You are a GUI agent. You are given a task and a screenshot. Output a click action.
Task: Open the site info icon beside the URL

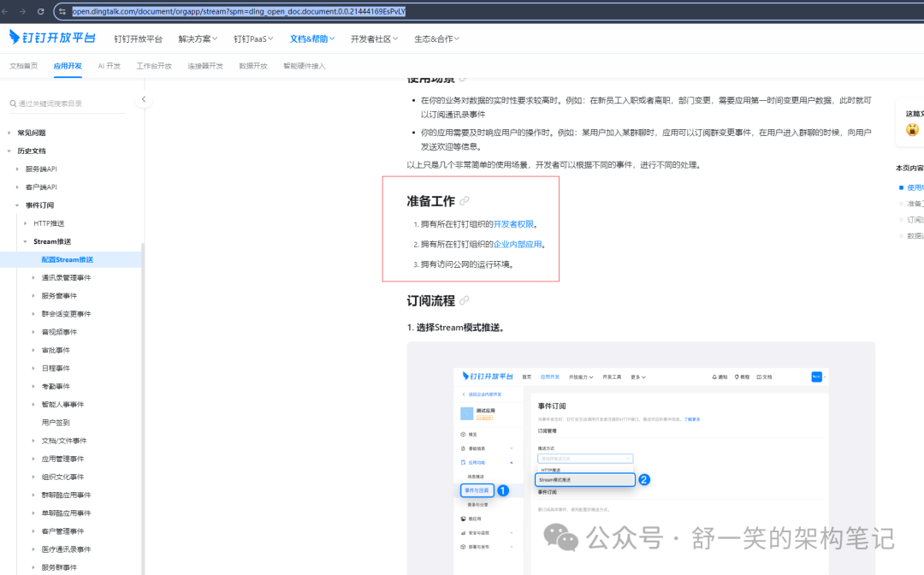(x=62, y=11)
